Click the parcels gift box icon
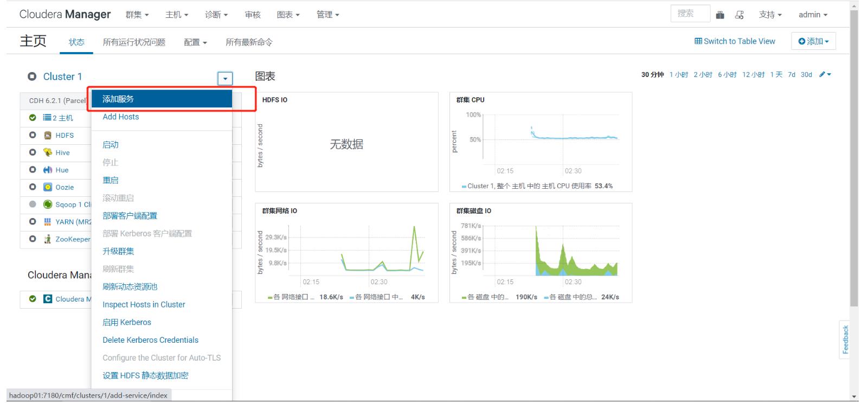The width and height of the screenshot is (868, 403). [721, 15]
